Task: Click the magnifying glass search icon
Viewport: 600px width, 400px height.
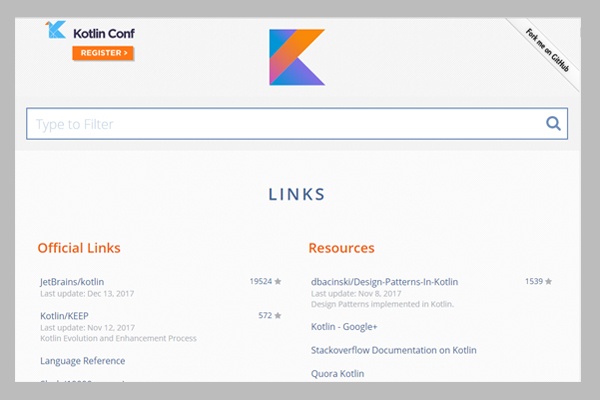Action: [553, 124]
